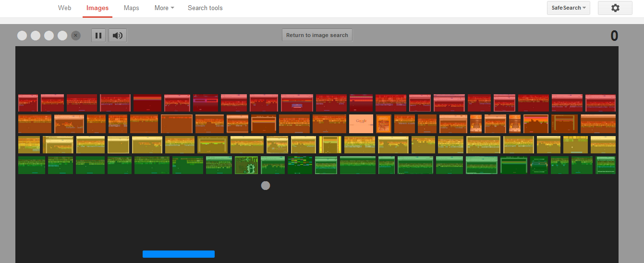Open the SafeSearch dropdown

click(x=569, y=8)
